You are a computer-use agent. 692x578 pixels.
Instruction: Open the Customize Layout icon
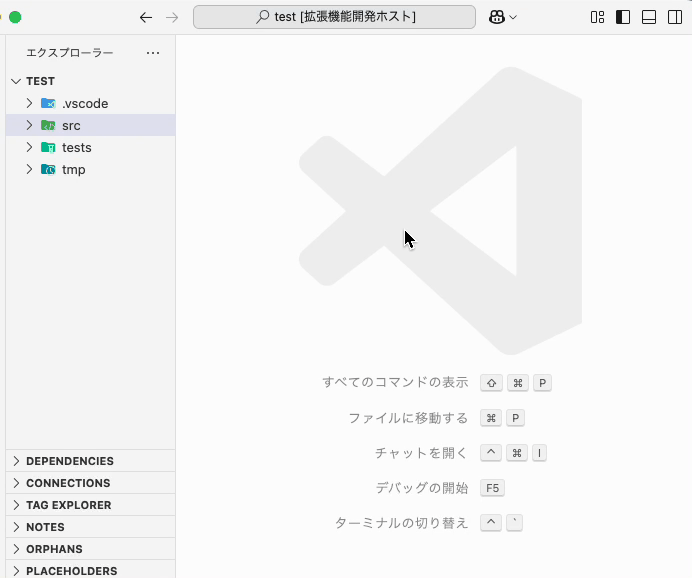click(597, 17)
